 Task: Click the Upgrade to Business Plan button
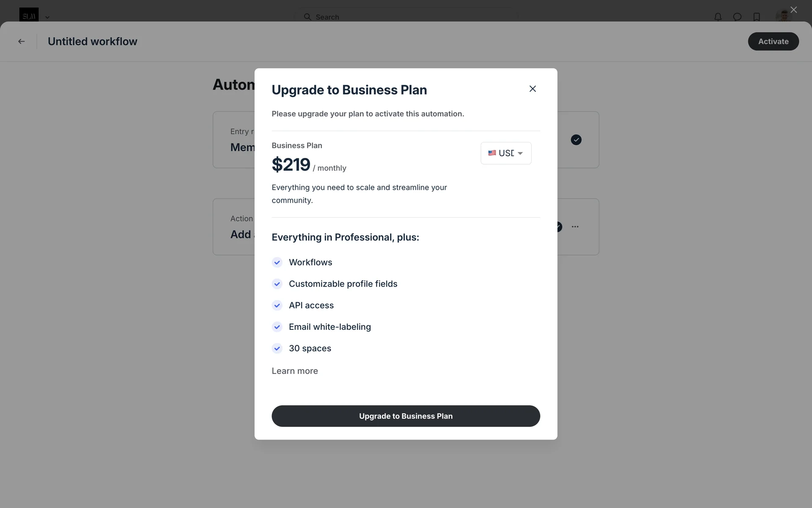[406, 416]
